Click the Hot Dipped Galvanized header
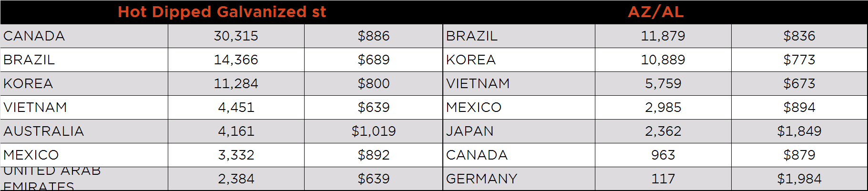868x191 pixels. tap(222, 12)
